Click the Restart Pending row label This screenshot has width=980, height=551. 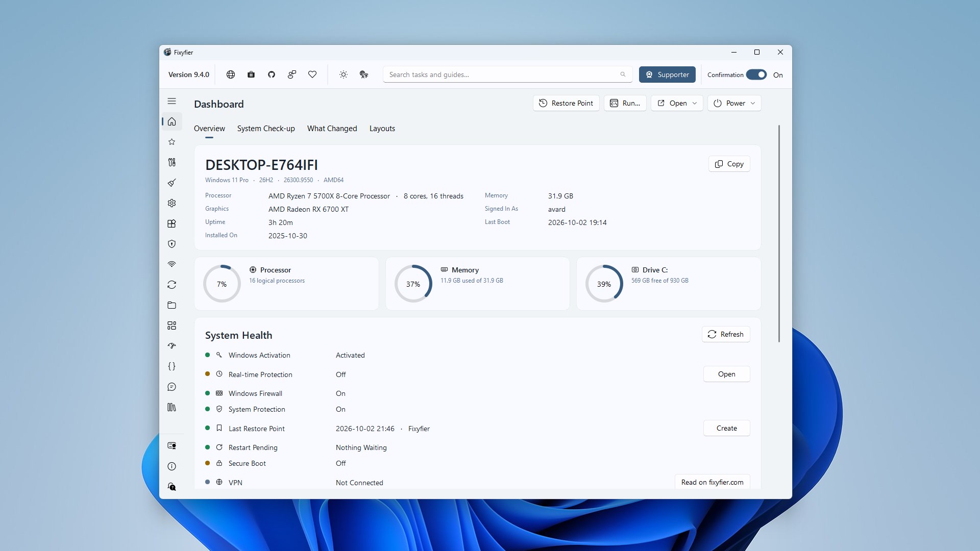coord(253,447)
